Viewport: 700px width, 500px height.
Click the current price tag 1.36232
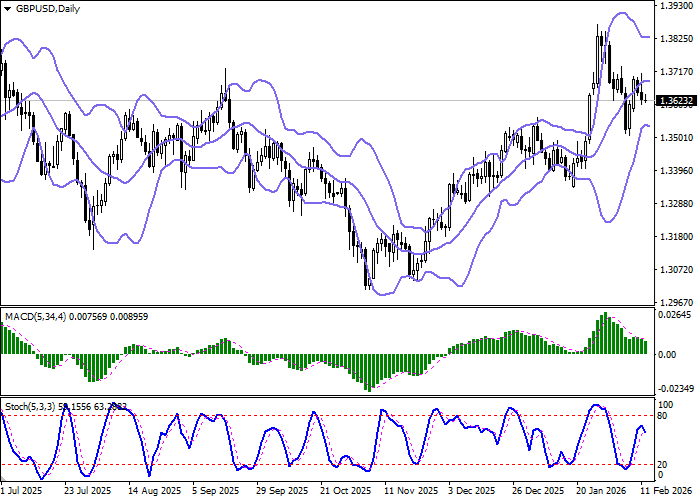coord(677,101)
